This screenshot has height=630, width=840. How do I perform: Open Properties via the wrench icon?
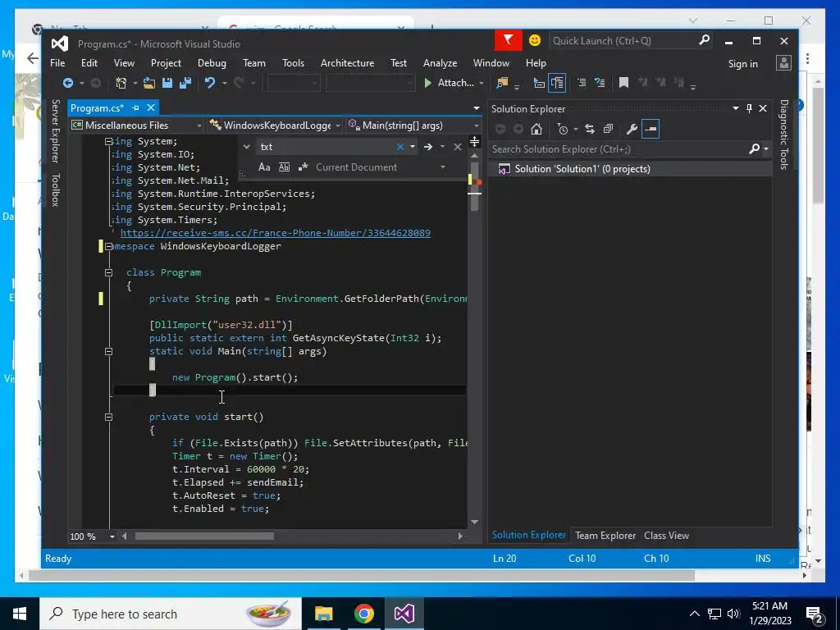pyautogui.click(x=632, y=129)
